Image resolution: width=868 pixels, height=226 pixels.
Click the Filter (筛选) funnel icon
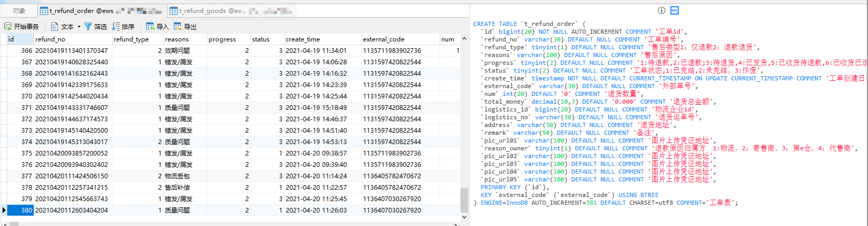point(88,26)
